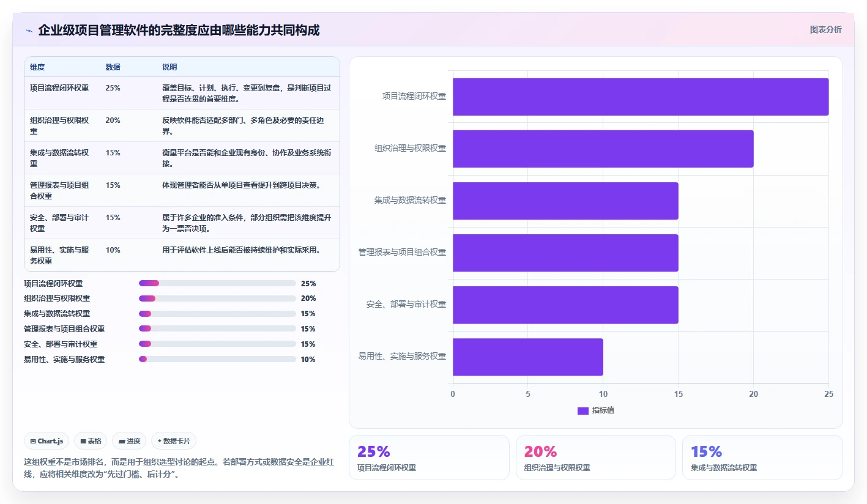867x504 pixels.
Task: Click the 组织治理与权限权重 progress bar
Action: tap(217, 298)
